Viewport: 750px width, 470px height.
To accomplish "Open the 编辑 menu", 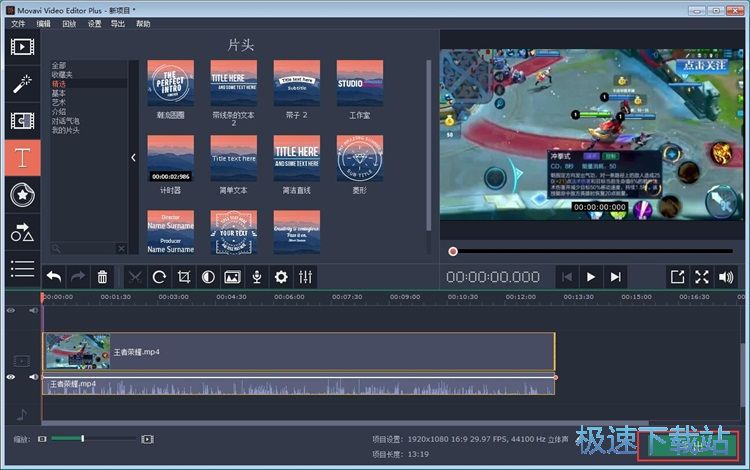I will (x=43, y=23).
